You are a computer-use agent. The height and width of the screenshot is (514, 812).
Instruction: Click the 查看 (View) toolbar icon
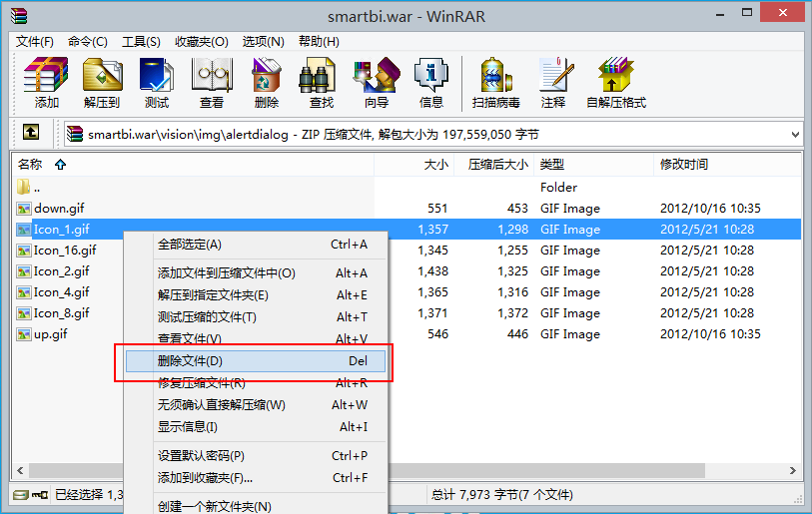coord(212,83)
